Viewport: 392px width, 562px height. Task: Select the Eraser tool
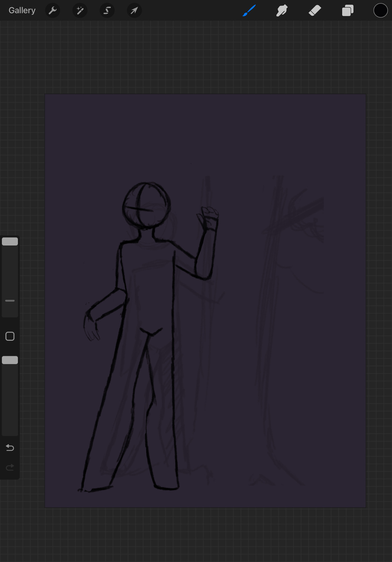[x=315, y=10]
